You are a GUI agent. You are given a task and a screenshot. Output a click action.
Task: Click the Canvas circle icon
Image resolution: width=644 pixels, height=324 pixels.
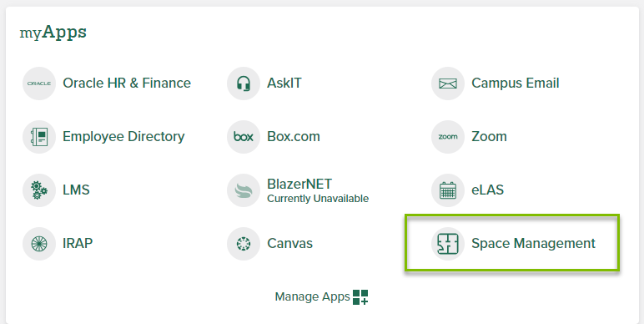coord(244,244)
